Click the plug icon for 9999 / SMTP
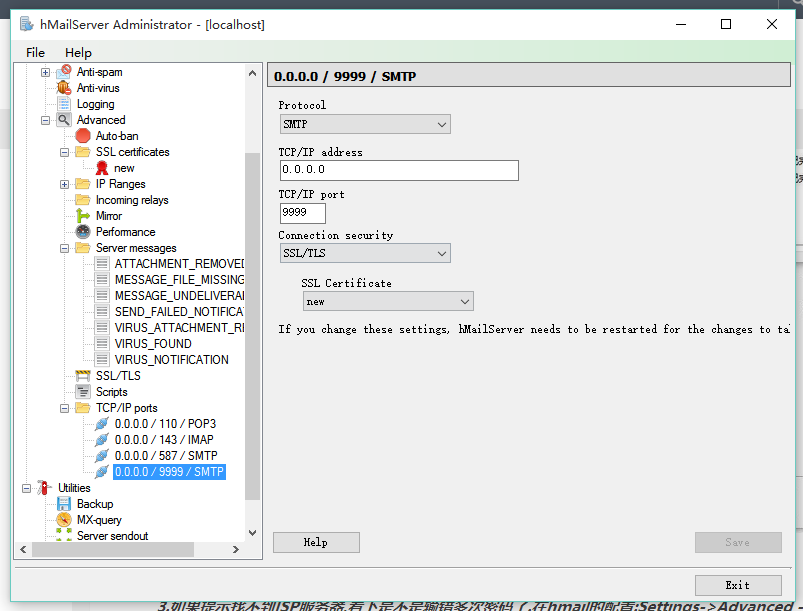Image resolution: width=803 pixels, height=611 pixels. tap(101, 472)
